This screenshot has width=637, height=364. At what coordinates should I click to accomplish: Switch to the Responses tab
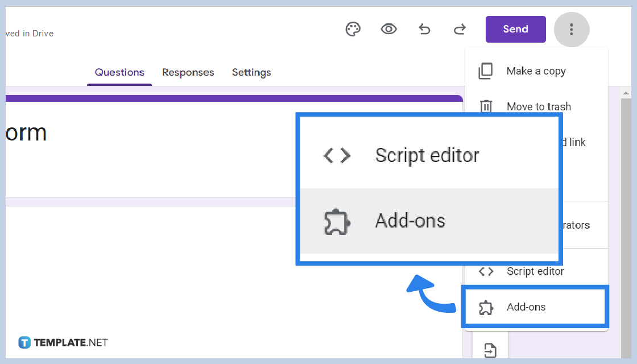coord(188,72)
